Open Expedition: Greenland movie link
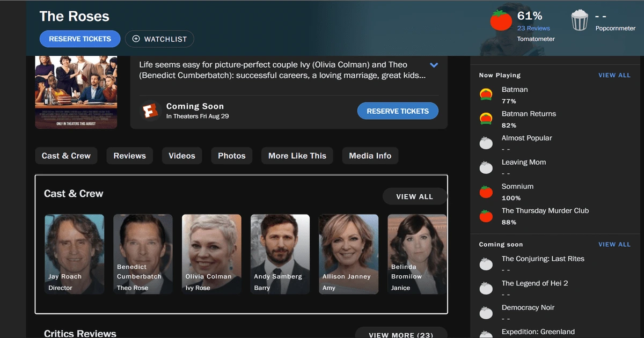The height and width of the screenshot is (338, 644). point(538,332)
